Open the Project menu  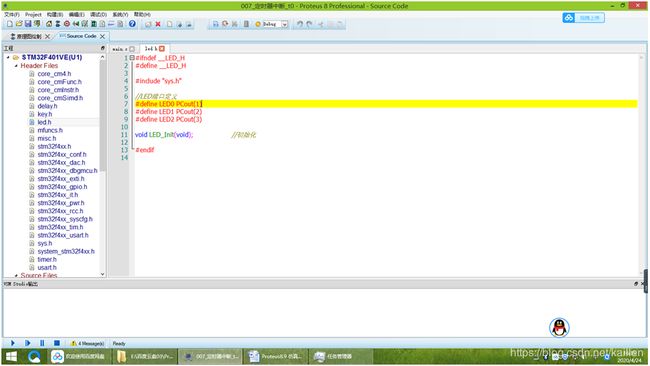(x=33, y=15)
